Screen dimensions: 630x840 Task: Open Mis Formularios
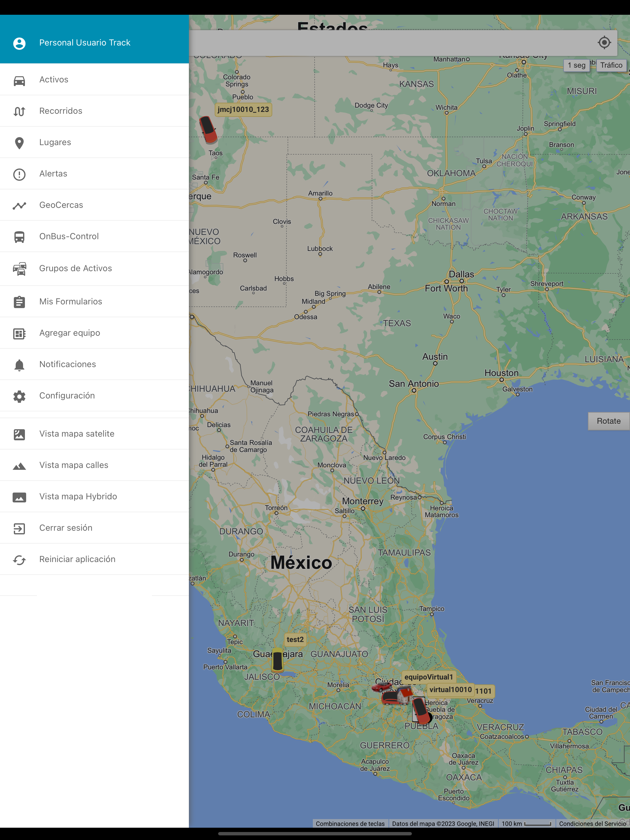coord(94,302)
